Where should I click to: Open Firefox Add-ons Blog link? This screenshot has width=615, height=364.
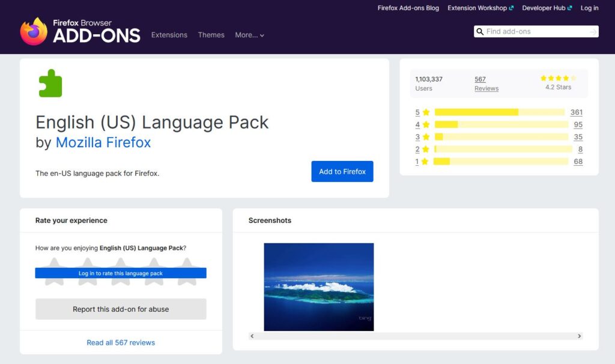click(x=408, y=8)
